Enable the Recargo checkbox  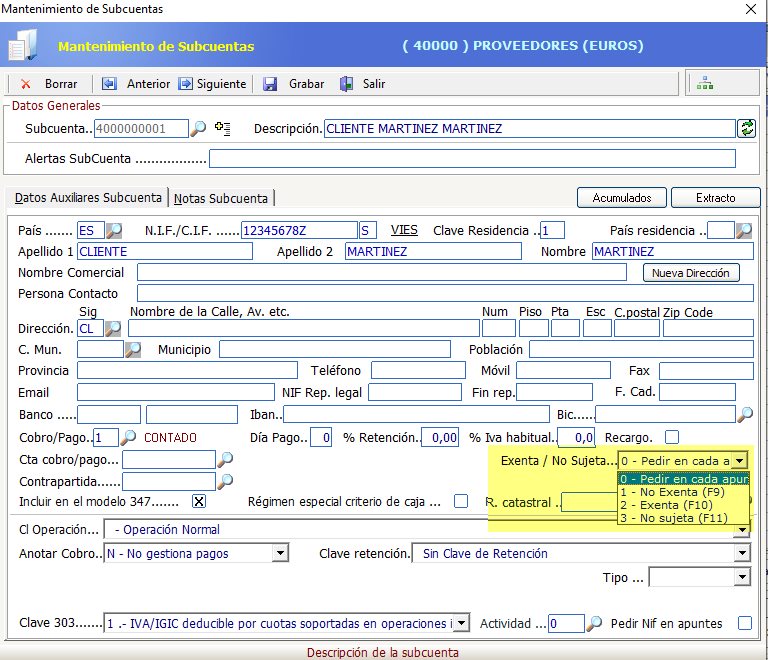672,437
